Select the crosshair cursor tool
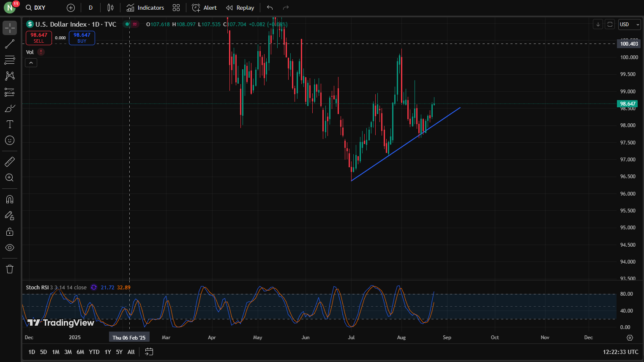Screen dimensions: 644x362 10,28
